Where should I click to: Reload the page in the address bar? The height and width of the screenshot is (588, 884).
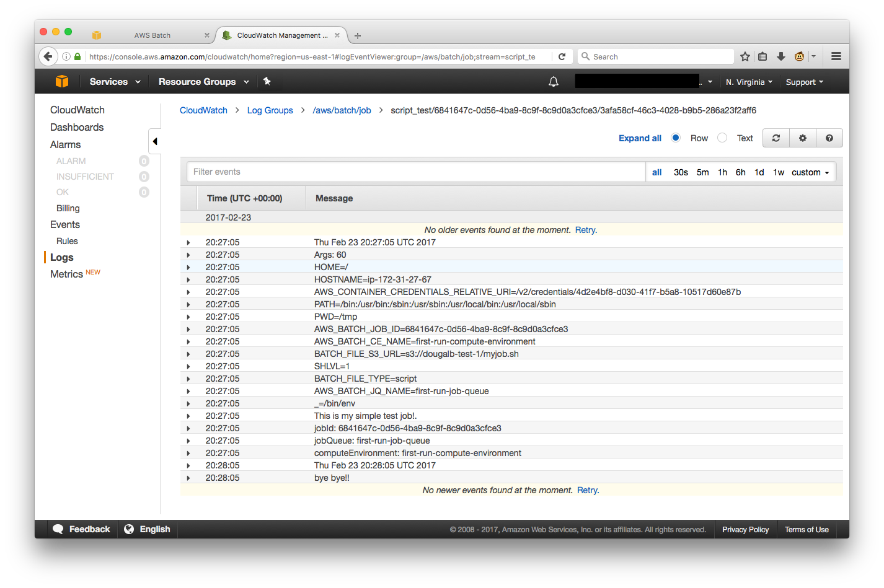tap(562, 56)
